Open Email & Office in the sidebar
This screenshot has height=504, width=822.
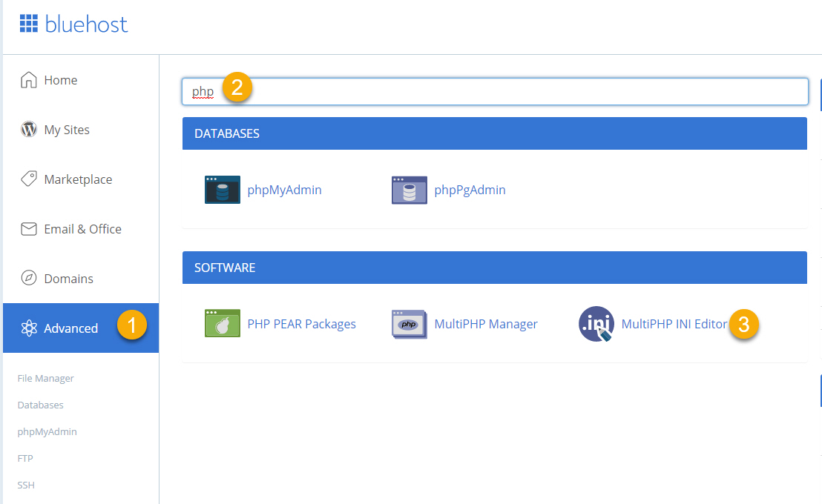83,229
